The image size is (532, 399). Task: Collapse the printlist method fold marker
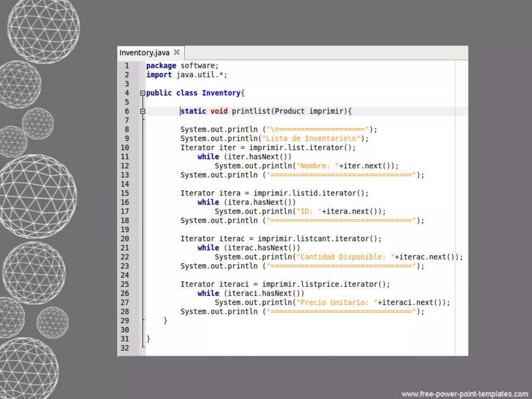143,111
